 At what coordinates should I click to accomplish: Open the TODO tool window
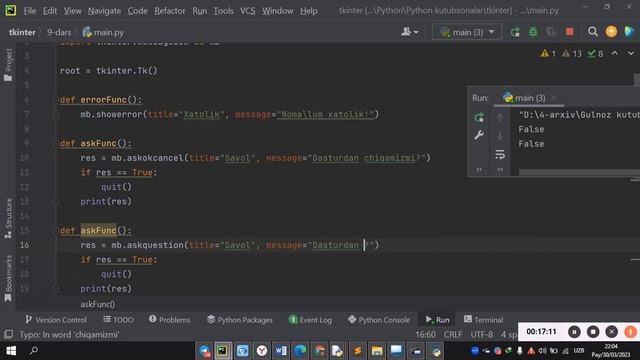coord(118,320)
